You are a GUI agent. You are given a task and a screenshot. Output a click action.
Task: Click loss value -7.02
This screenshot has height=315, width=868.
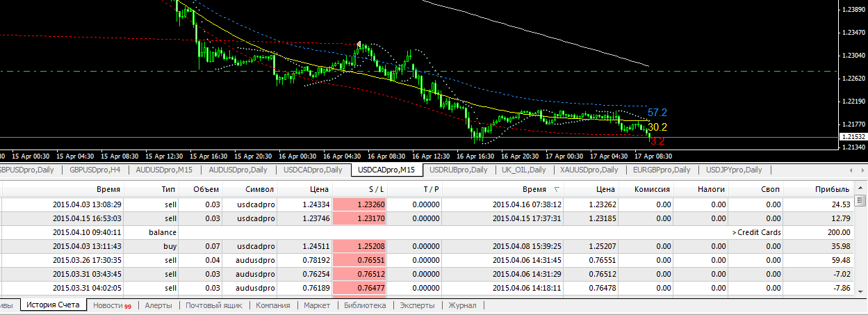[842, 274]
